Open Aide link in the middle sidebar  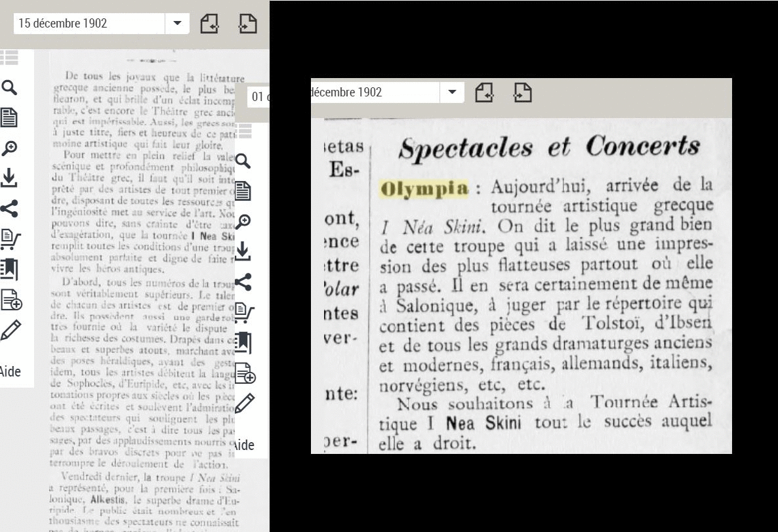click(x=244, y=445)
